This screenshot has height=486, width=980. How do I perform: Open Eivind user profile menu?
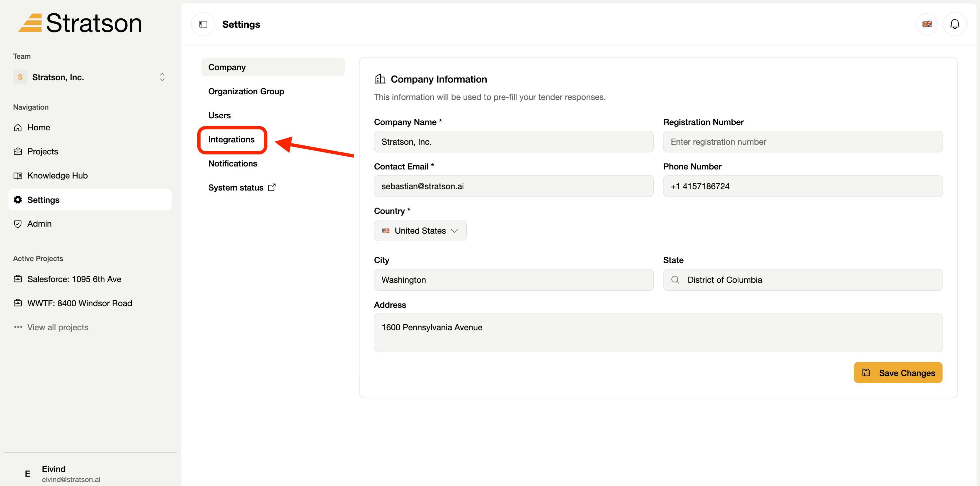click(90, 473)
